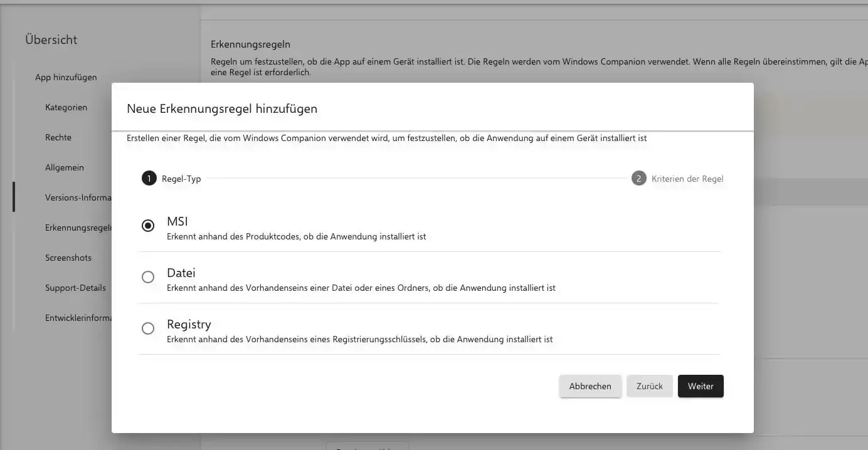This screenshot has width=868, height=450.
Task: Jump to step 2 Kriterien der Regel
Action: pos(638,179)
